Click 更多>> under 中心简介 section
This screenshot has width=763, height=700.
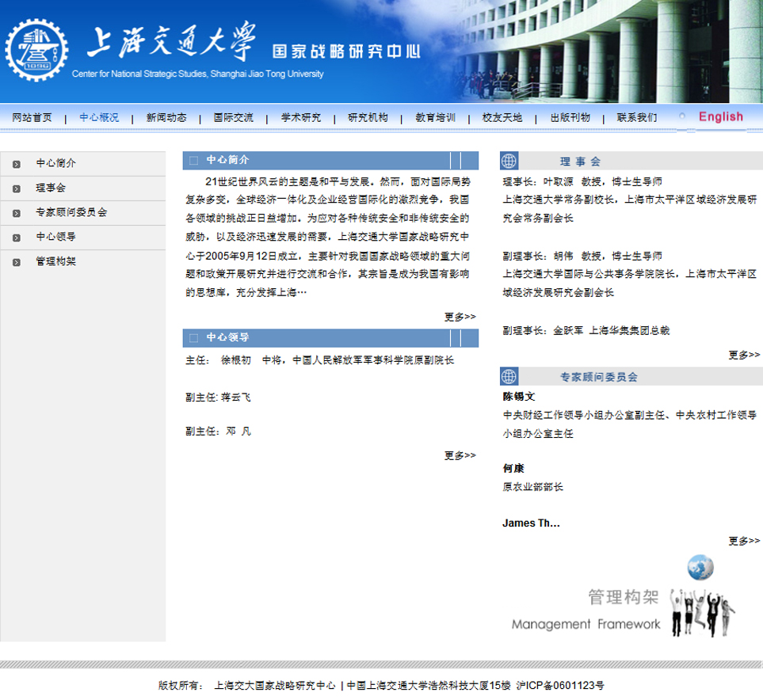pyautogui.click(x=460, y=318)
